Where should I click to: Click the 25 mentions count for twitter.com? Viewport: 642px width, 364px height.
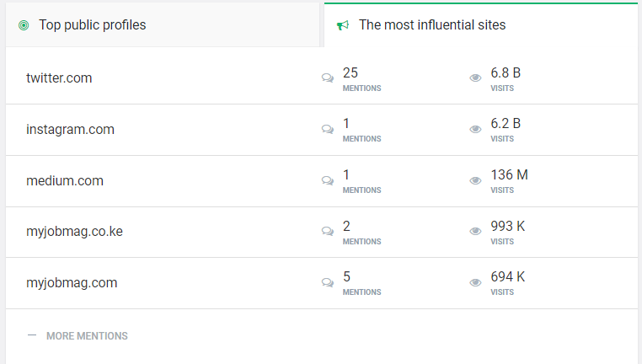[x=351, y=73]
